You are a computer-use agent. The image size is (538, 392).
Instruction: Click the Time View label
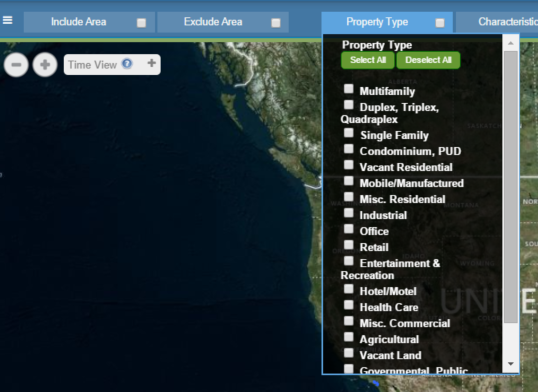(92, 65)
